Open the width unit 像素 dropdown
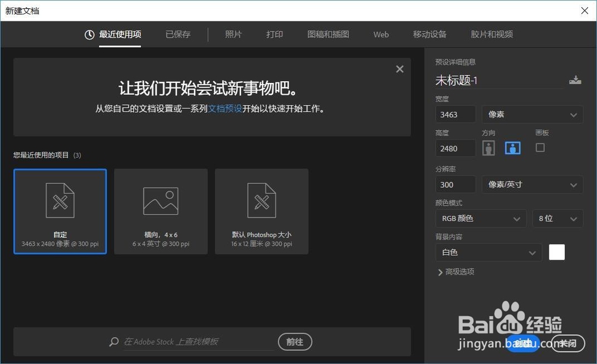The height and width of the screenshot is (364, 597). [531, 114]
